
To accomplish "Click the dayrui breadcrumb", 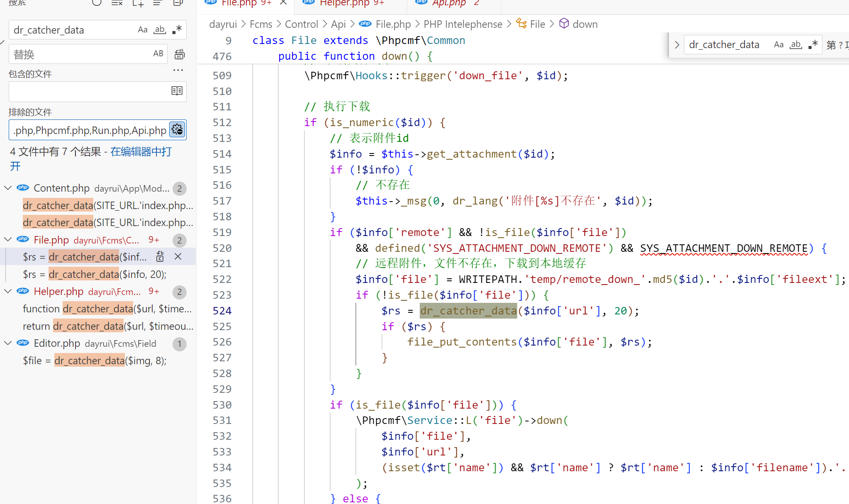I will (x=223, y=24).
